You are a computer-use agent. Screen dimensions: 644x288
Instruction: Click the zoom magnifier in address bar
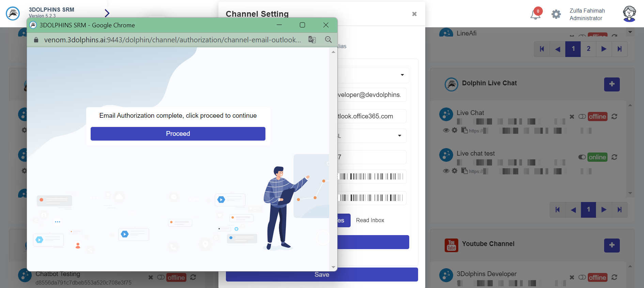[x=328, y=40]
